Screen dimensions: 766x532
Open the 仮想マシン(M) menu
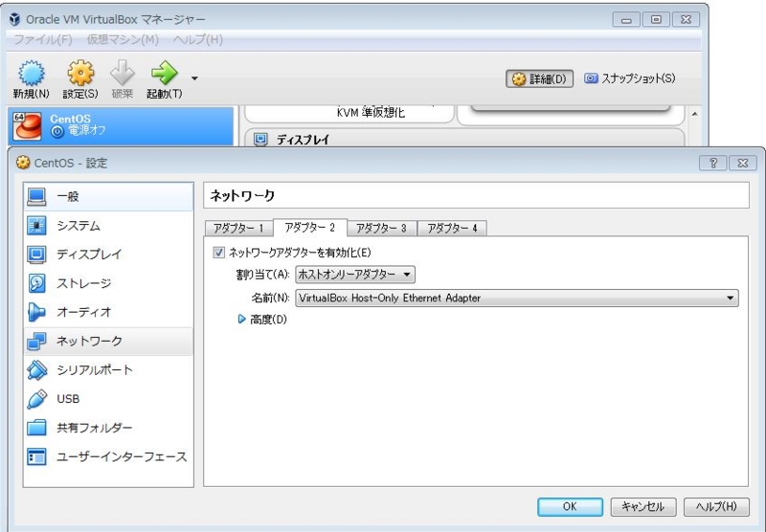tap(123, 39)
